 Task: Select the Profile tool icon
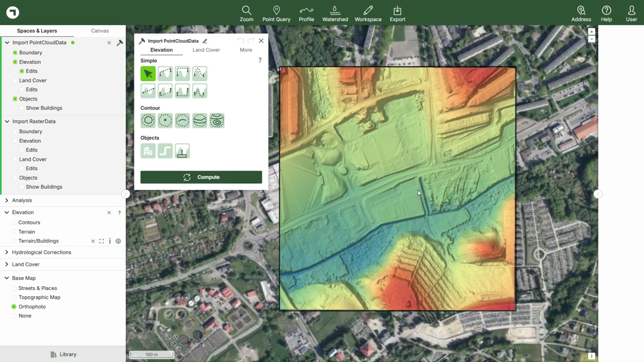(306, 11)
